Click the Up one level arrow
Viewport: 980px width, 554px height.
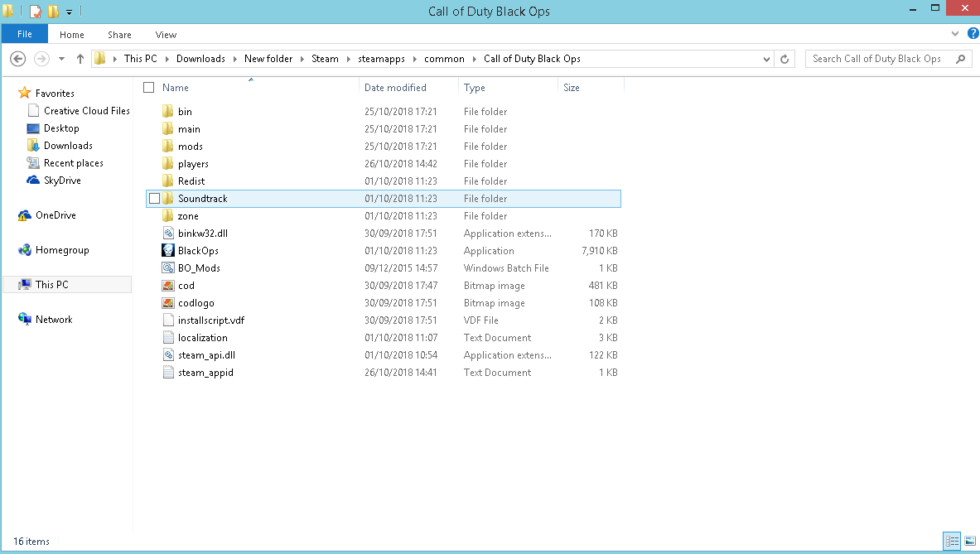80,59
